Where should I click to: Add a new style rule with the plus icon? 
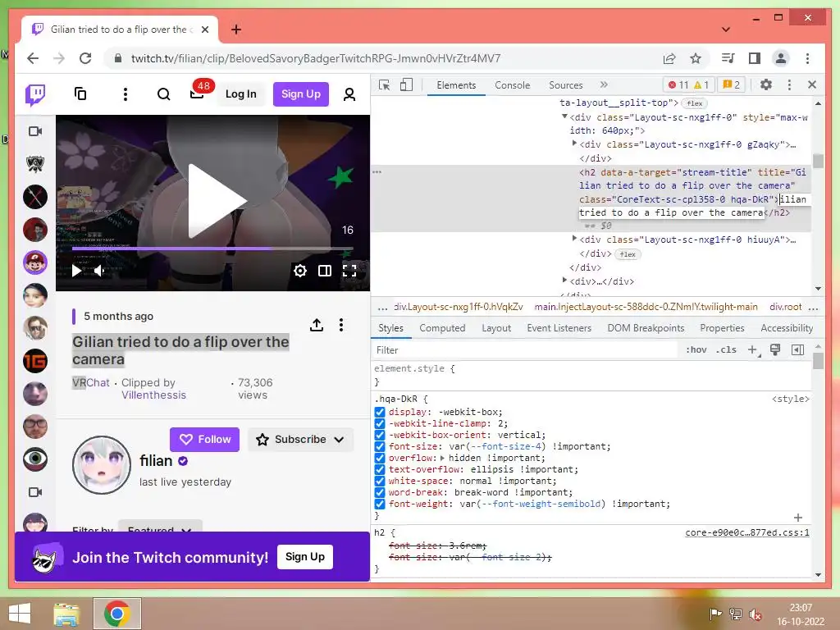click(x=753, y=349)
